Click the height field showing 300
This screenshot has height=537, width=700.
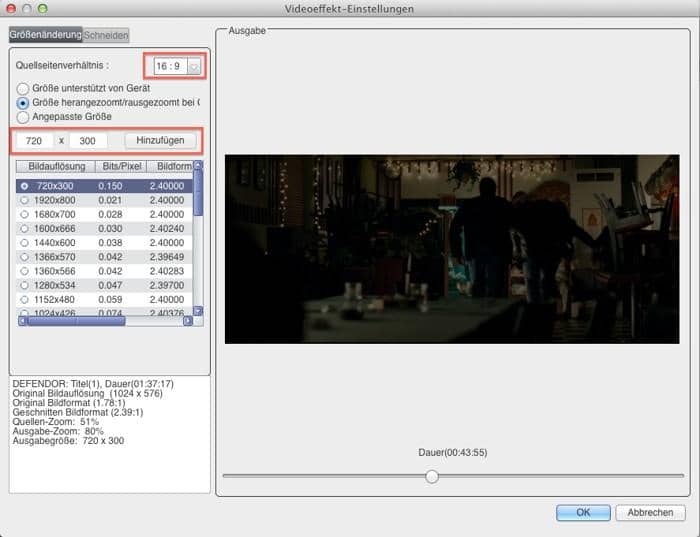(x=88, y=141)
